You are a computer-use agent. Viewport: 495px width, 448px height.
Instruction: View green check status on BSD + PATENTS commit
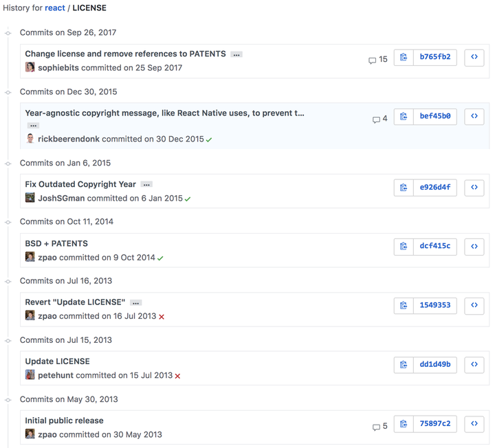tap(160, 258)
